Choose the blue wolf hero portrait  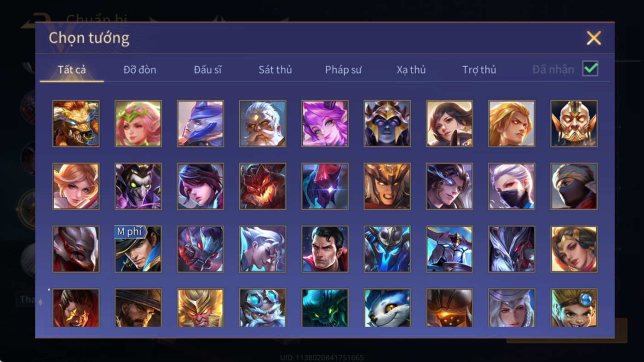[x=387, y=308]
